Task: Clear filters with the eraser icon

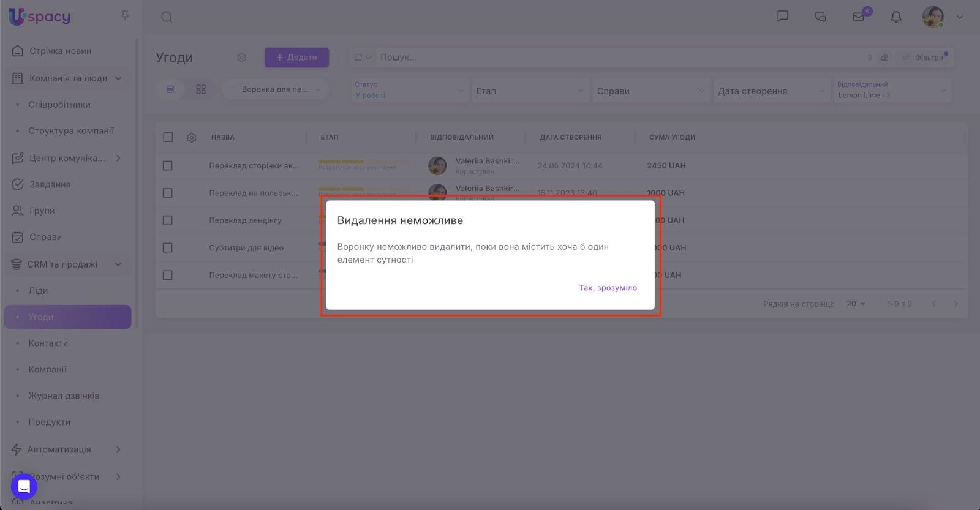Action: (x=884, y=58)
